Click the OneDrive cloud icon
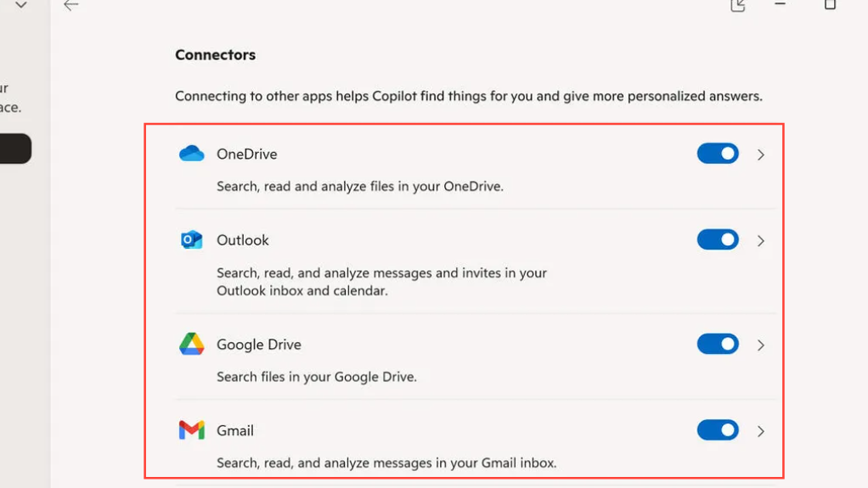 tap(192, 154)
